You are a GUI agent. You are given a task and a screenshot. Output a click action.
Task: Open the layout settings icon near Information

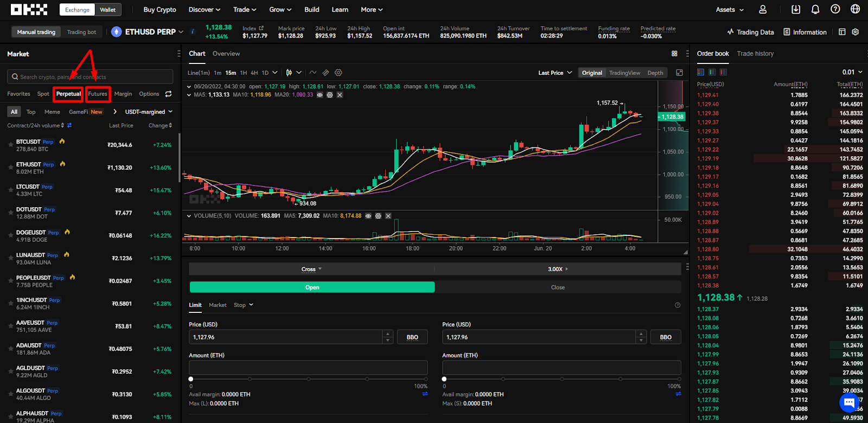click(842, 32)
